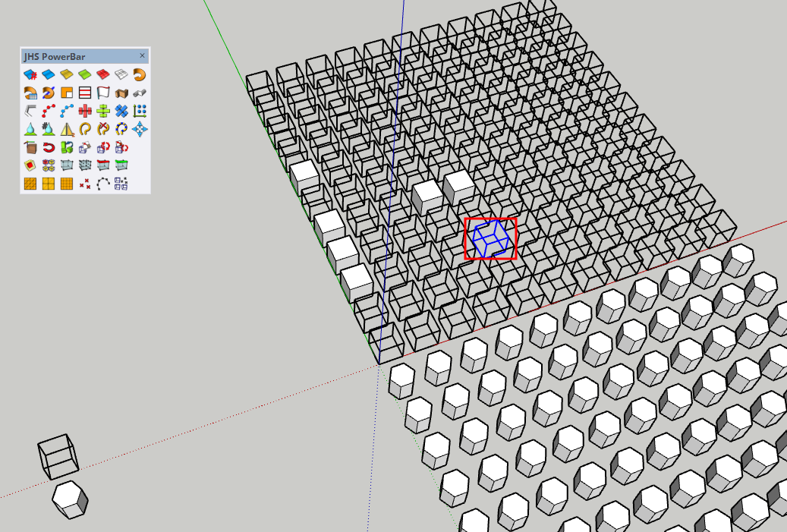Select the yellow and blue dashed loop icon
The width and height of the screenshot is (787, 532).
[121, 129]
